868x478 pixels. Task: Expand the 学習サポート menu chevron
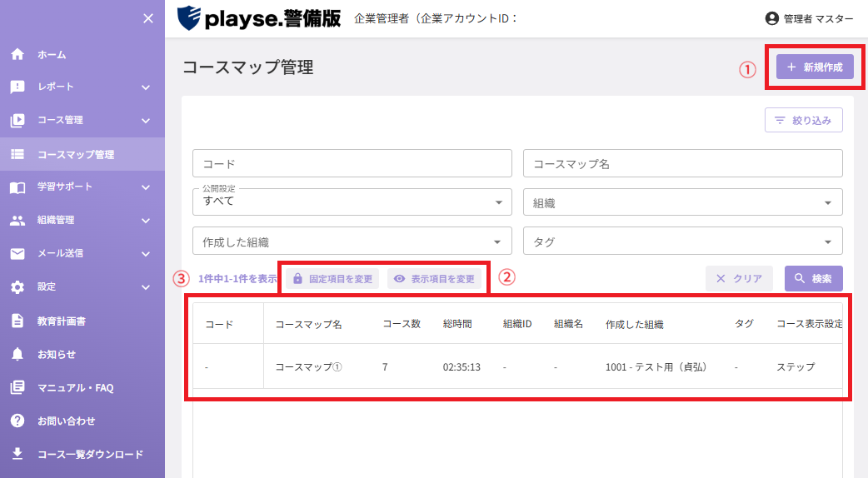coord(146,187)
